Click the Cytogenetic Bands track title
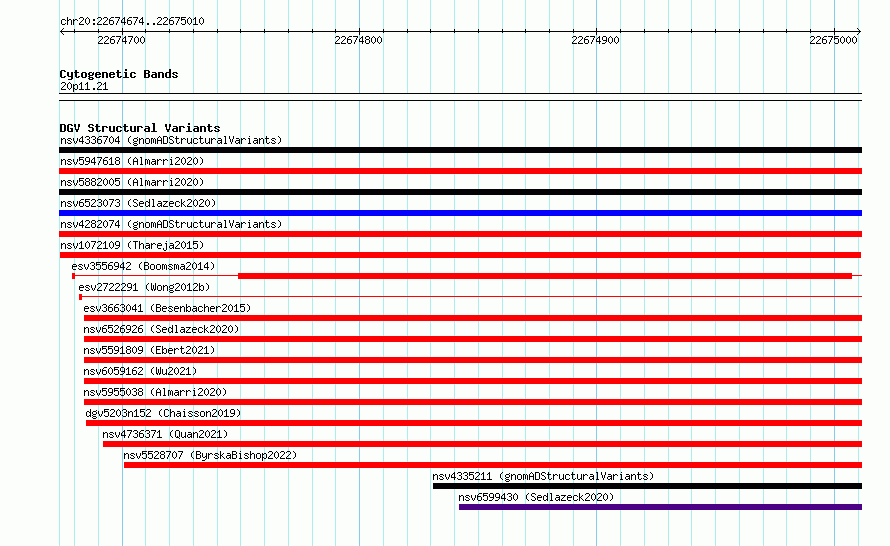The image size is (890, 546). click(119, 74)
